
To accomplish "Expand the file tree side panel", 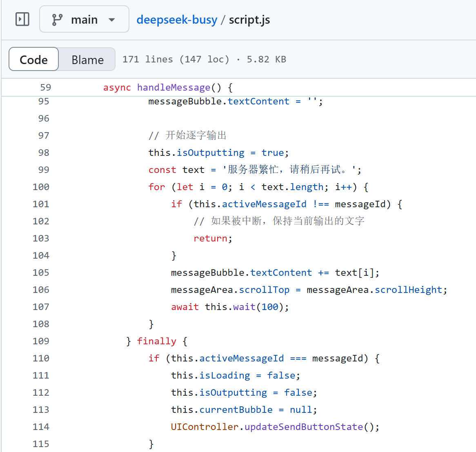I will point(22,20).
